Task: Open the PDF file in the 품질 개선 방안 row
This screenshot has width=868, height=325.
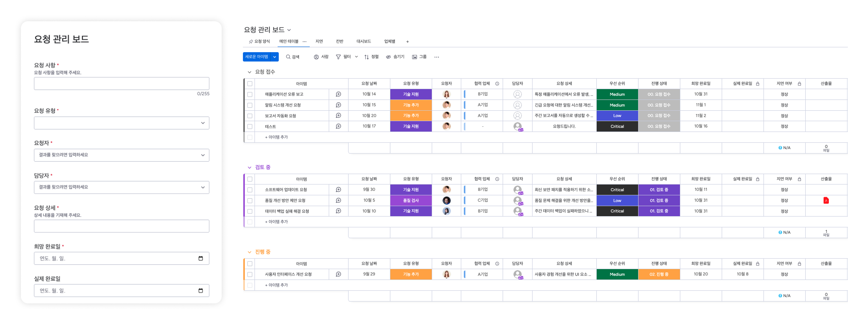Action: point(826,201)
